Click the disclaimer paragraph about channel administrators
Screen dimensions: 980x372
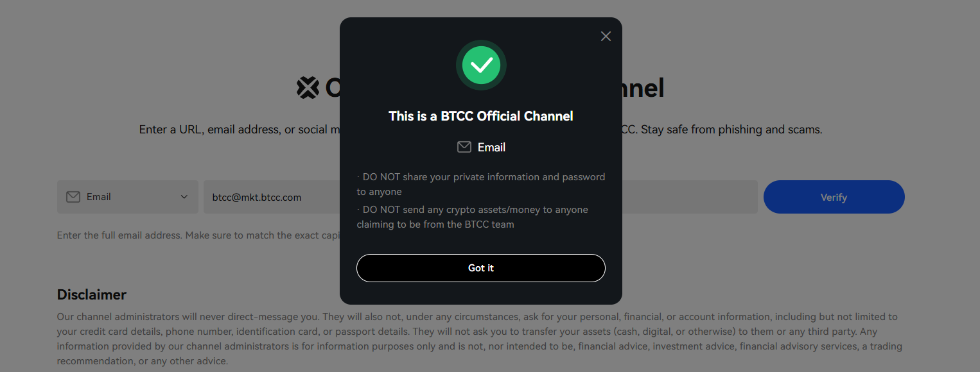[x=480, y=339]
